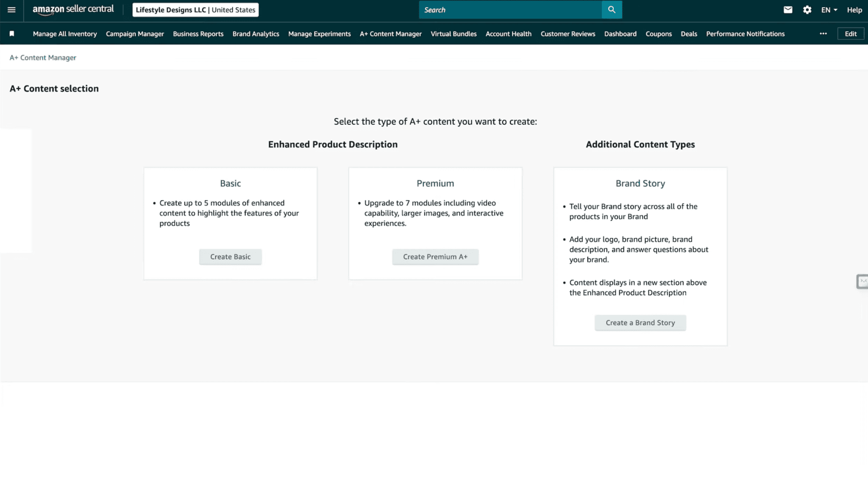Open the messages envelope icon
This screenshot has width=868, height=482.
coord(788,10)
